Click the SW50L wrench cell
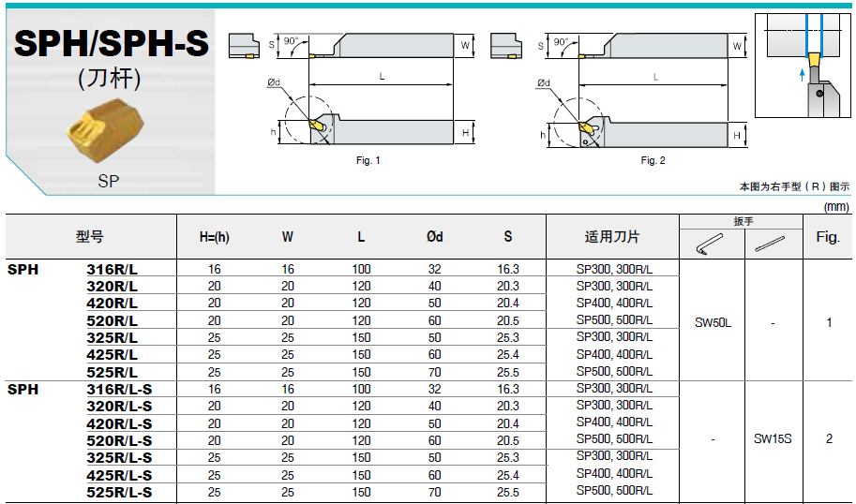The image size is (856, 504). click(713, 322)
